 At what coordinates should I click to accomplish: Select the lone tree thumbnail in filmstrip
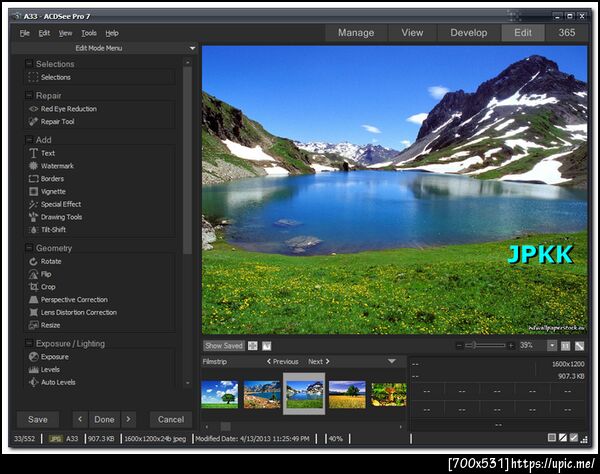(219, 394)
